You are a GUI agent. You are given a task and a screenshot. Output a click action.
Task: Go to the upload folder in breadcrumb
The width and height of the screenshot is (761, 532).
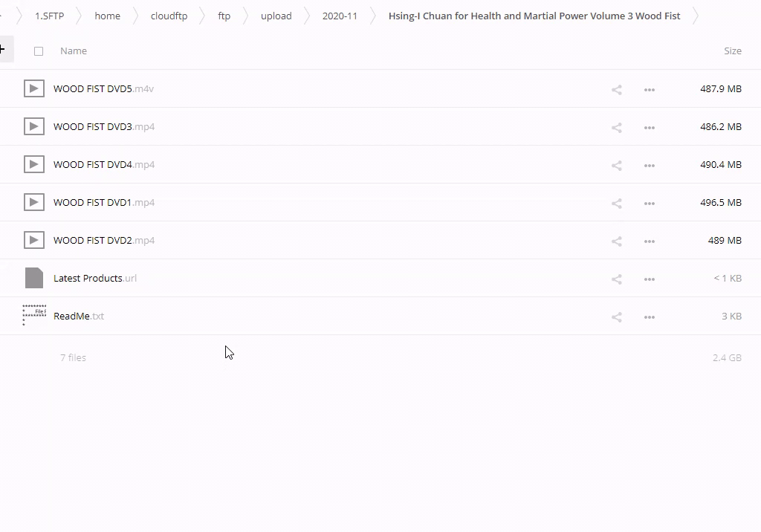tap(276, 16)
